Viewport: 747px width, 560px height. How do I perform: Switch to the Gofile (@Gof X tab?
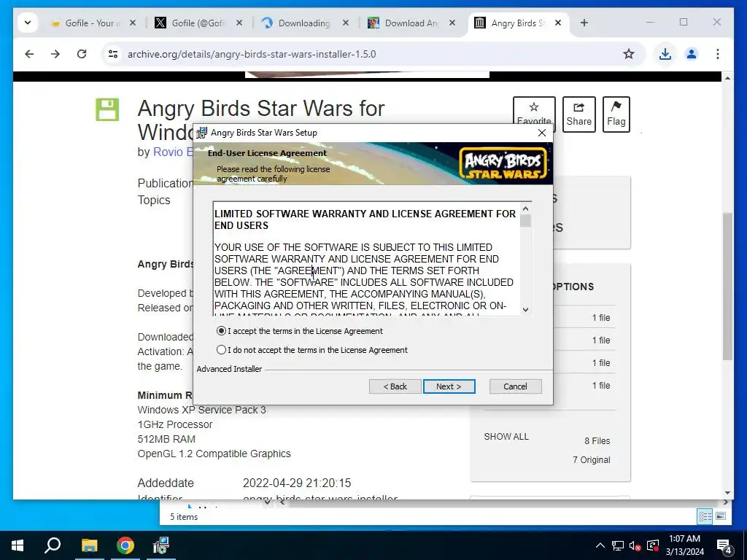coord(197,23)
